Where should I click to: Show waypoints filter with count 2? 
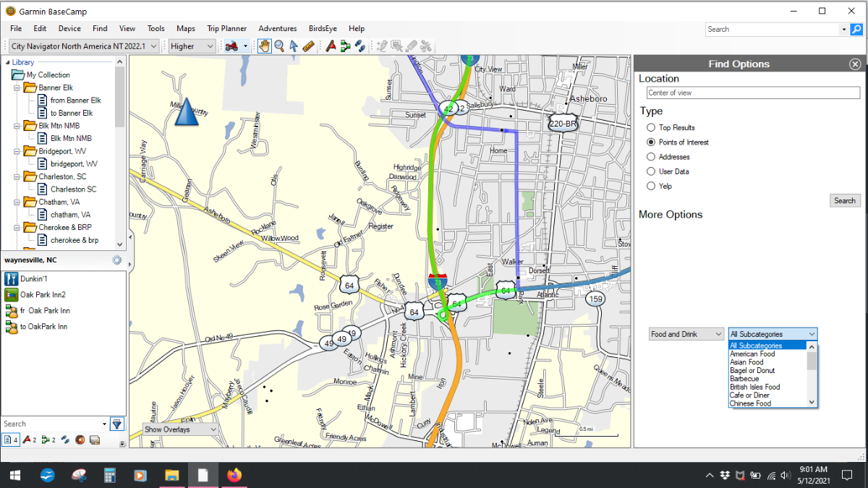[x=29, y=439]
